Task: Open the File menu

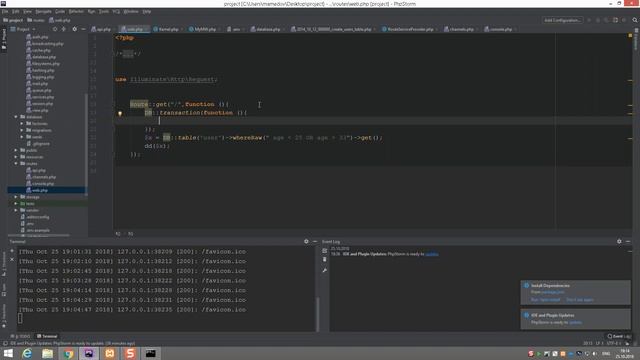Action: (5, 11)
